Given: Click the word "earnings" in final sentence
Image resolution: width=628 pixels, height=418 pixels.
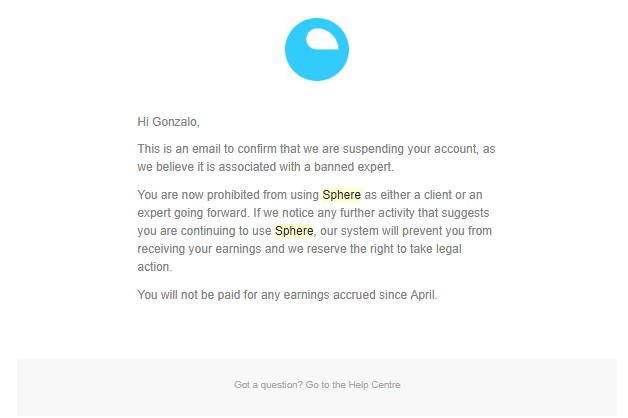Looking at the screenshot, I should [306, 295].
